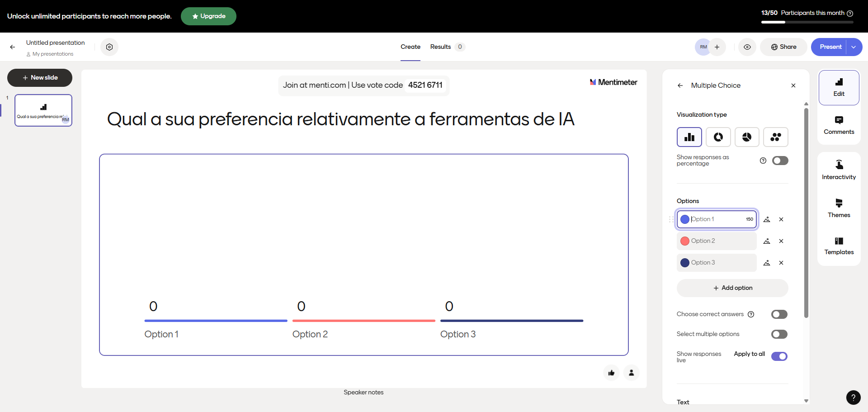Add an image to Option 2
868x412 pixels.
click(767, 241)
